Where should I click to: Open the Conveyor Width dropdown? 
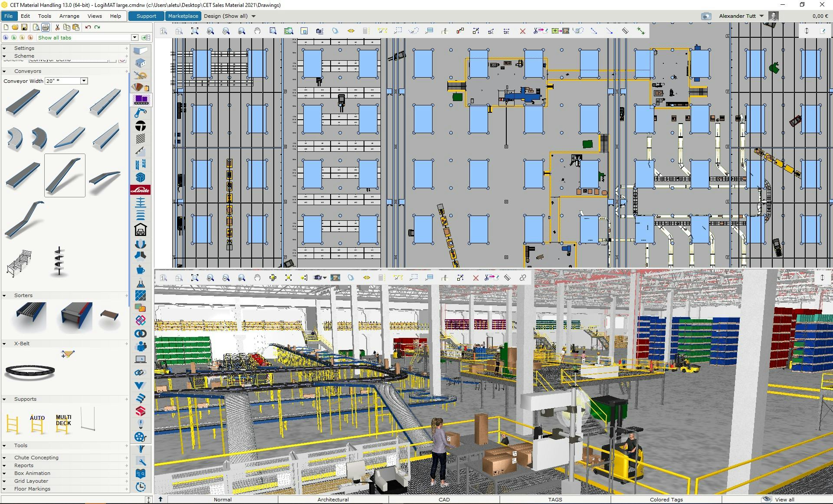coord(83,81)
